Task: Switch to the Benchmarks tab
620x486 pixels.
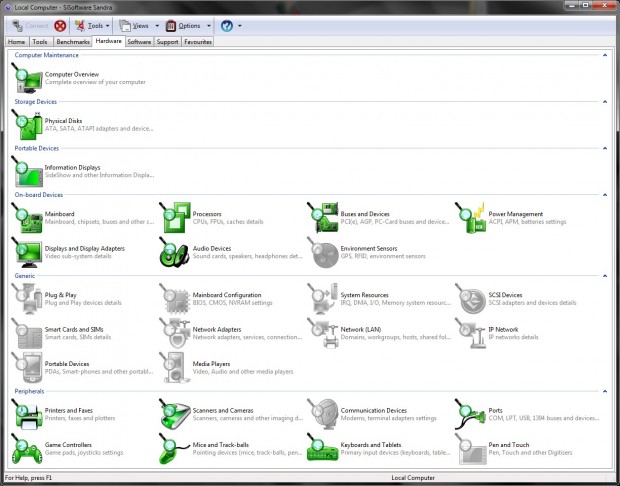Action: coord(72,42)
